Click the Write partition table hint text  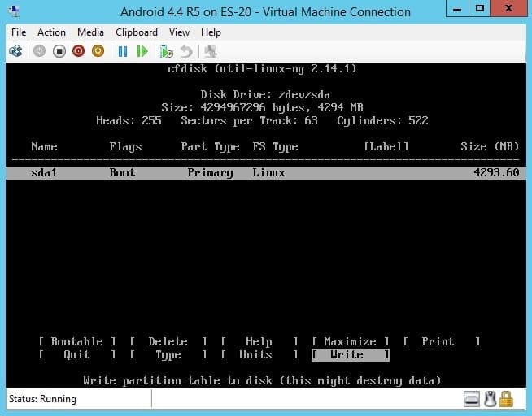(262, 381)
